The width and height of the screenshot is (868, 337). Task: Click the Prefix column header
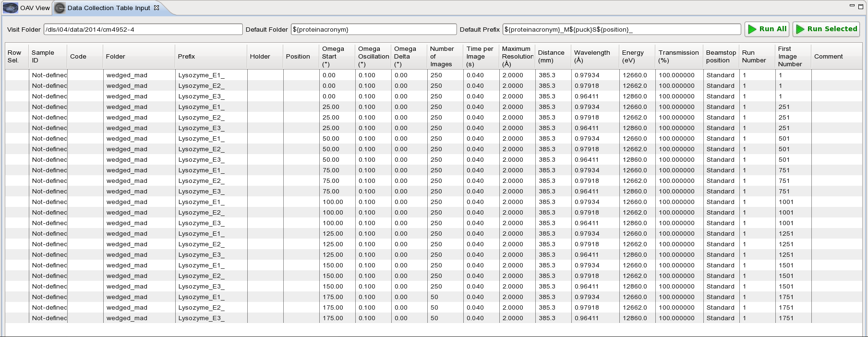tap(211, 57)
